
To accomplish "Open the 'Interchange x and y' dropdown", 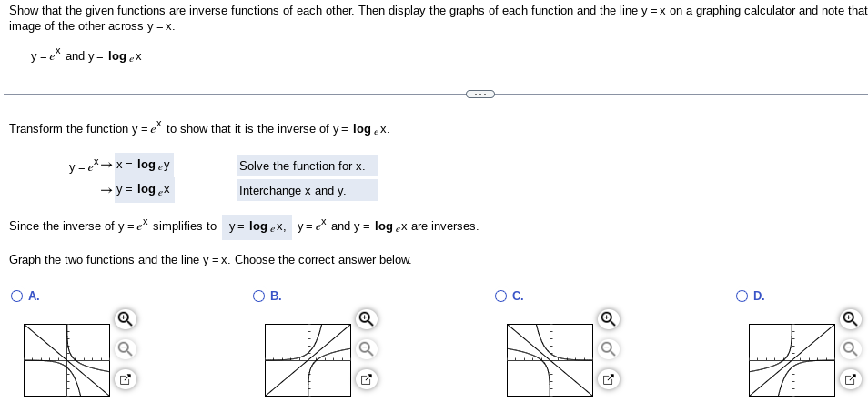I will click(308, 190).
